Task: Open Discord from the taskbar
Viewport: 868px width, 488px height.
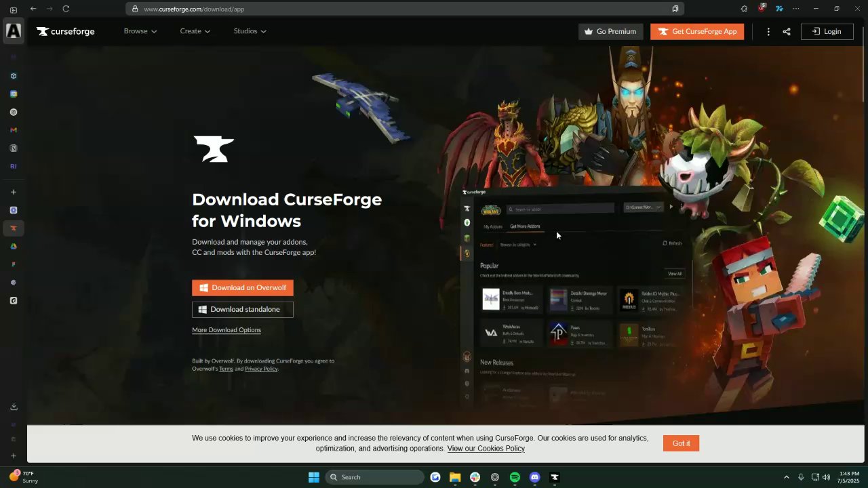Action: click(x=534, y=477)
